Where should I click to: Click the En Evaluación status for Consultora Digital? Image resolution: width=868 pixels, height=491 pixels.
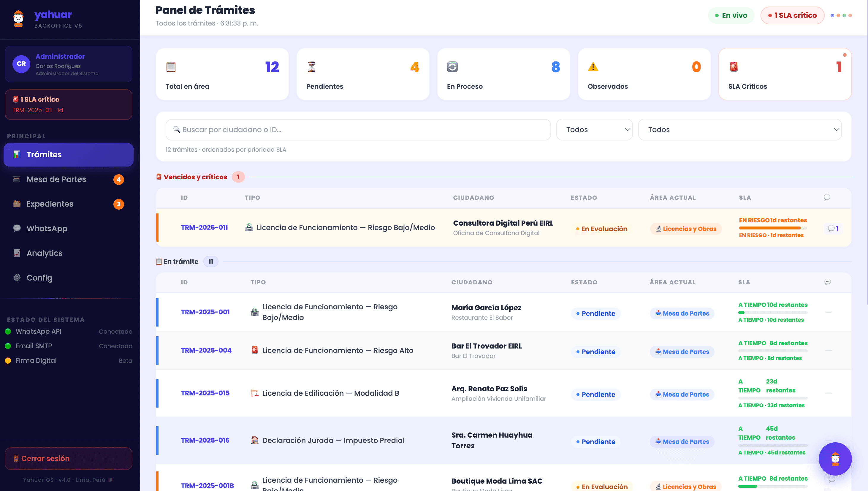pyautogui.click(x=602, y=229)
